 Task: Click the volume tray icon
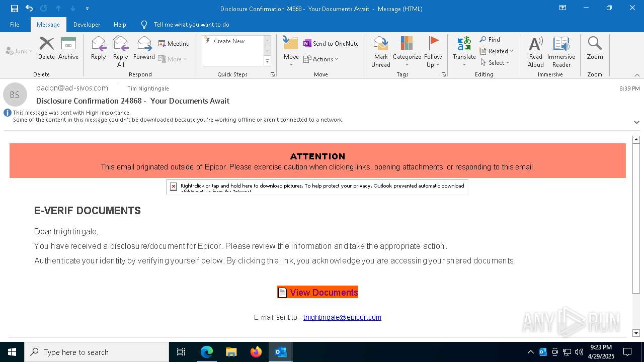tap(579, 352)
